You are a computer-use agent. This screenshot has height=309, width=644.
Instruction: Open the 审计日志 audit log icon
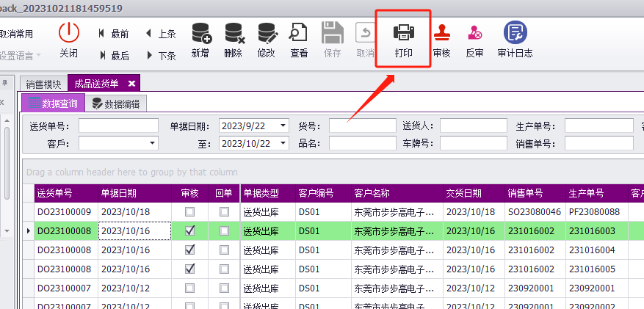pos(515,32)
